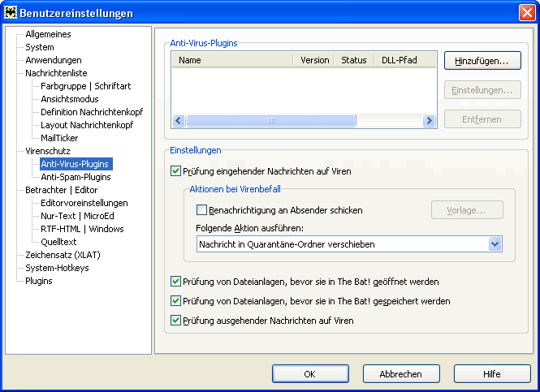Click the Einstellungen... button

482,90
